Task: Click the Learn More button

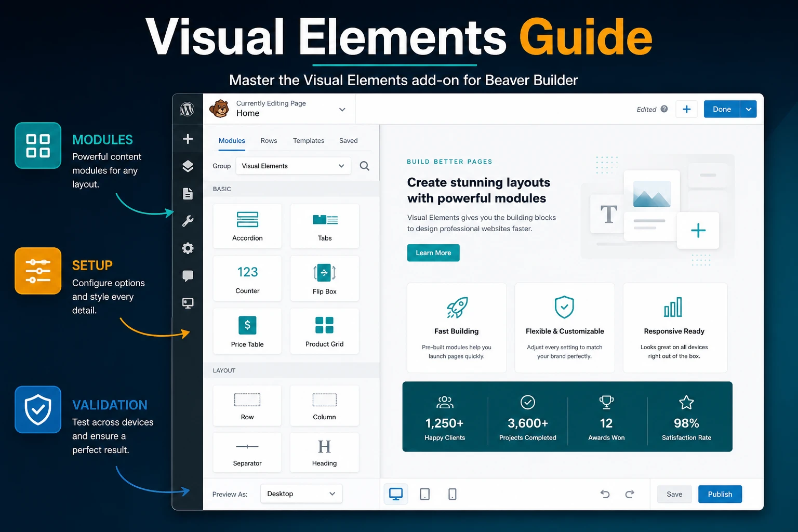Action: coord(433,253)
